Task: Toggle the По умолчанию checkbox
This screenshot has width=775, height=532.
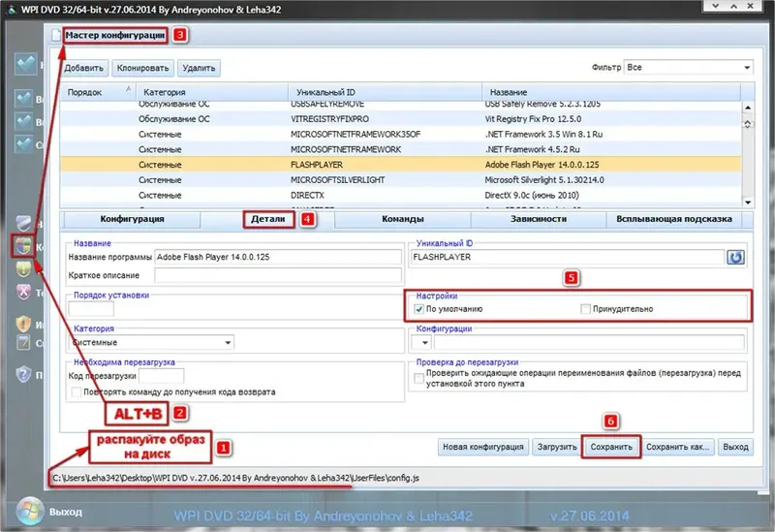Action: coord(418,309)
